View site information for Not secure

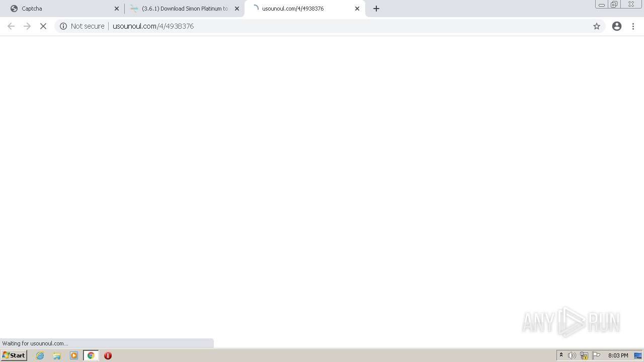(63, 26)
